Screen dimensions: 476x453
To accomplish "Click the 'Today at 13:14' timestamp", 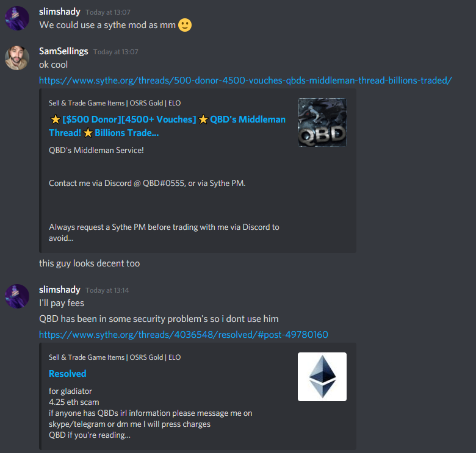I will pos(107,290).
